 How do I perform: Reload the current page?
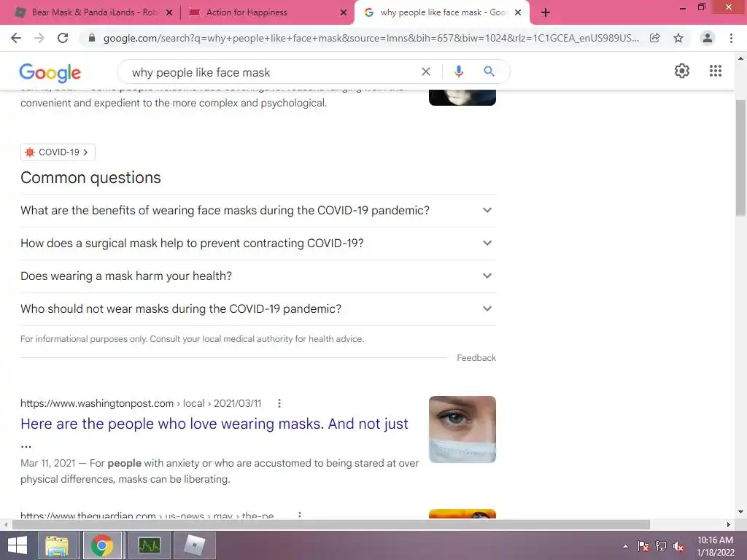pos(63,38)
